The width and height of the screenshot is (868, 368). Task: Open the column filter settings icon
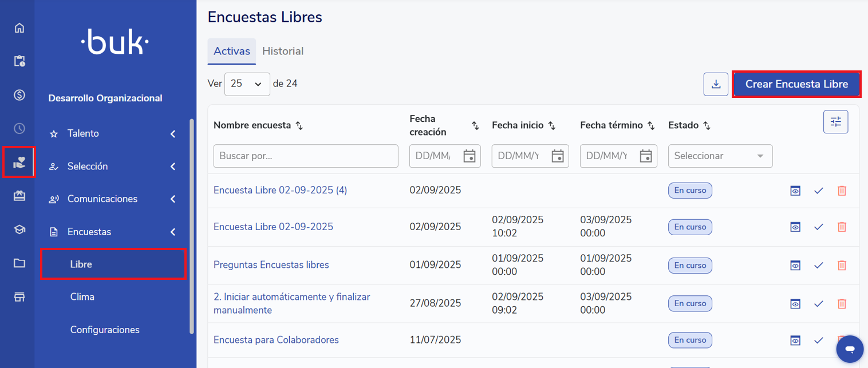point(835,122)
